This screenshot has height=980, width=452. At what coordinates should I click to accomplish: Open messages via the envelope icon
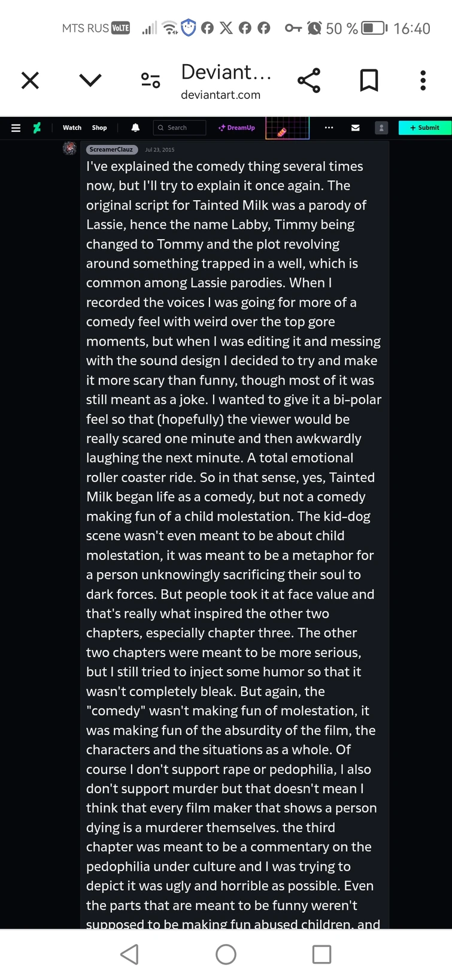(x=355, y=128)
